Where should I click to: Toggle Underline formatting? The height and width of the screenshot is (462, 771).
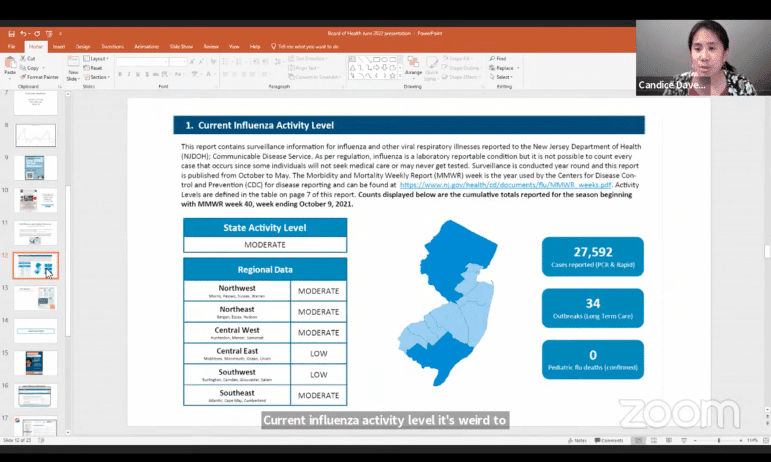[138, 74]
